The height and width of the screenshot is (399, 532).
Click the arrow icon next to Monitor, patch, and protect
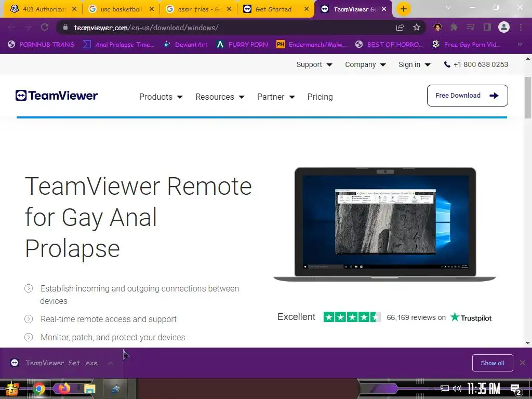pyautogui.click(x=29, y=337)
